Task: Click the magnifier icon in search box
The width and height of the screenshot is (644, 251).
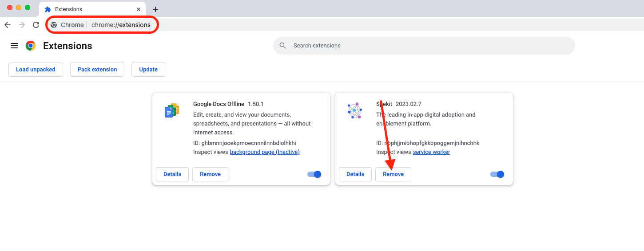Action: 282,46
